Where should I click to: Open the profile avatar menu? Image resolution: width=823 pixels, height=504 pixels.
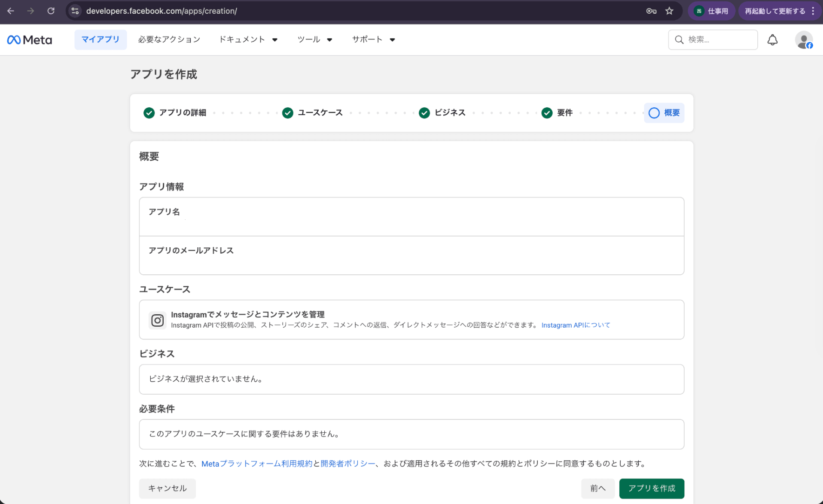pos(803,40)
